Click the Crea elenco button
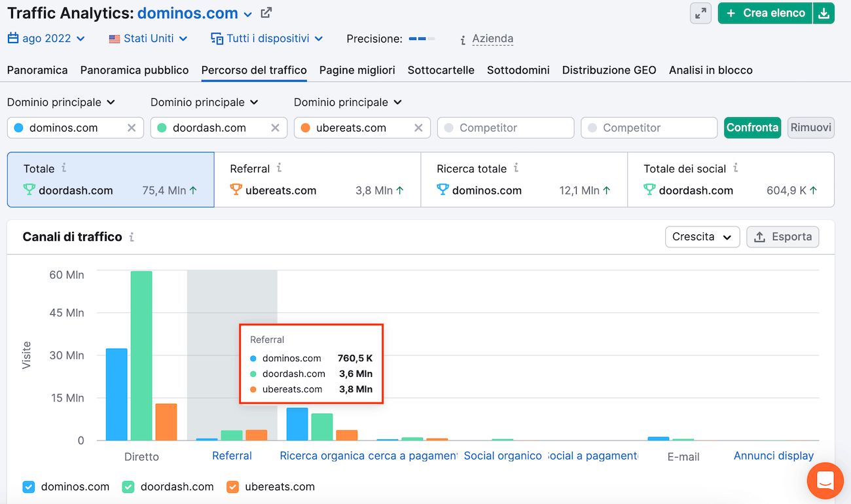This screenshot has width=851, height=504. point(765,13)
